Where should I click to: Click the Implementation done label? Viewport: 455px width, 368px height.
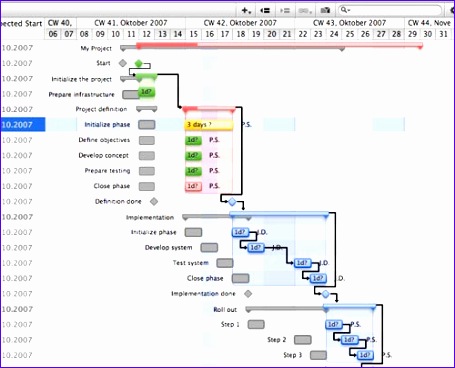point(203,294)
